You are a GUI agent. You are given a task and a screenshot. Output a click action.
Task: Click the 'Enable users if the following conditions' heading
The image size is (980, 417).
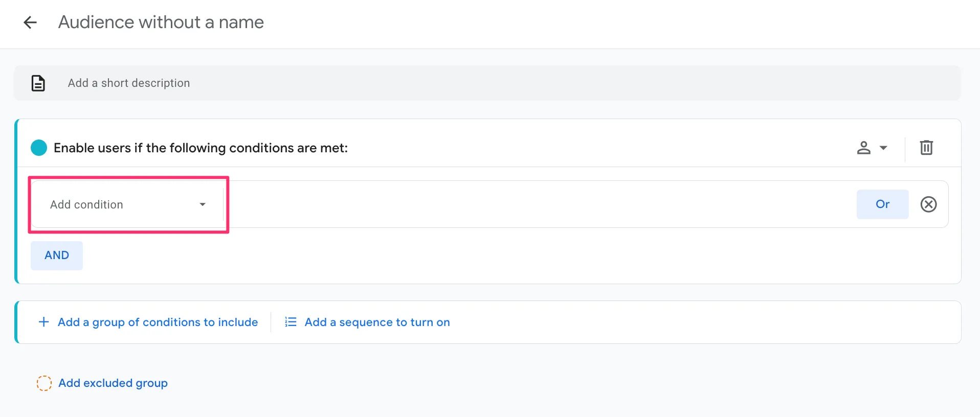point(201,148)
